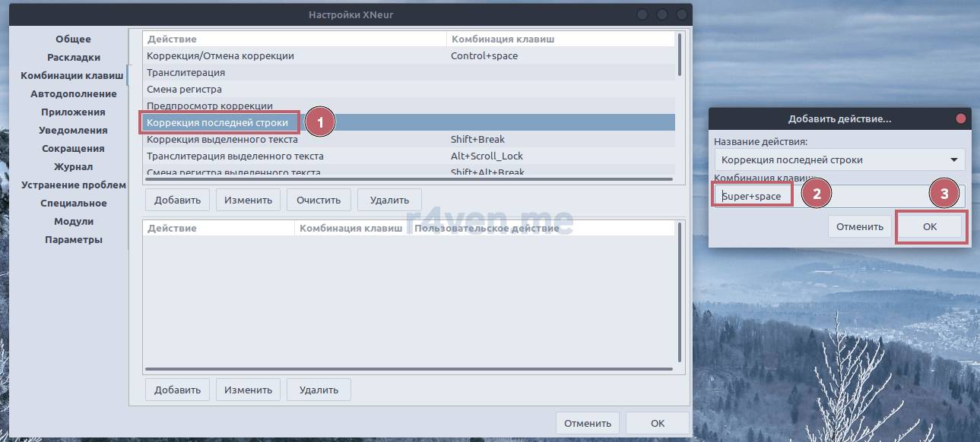Sort by the Комбинация клавиш column header

coord(502,39)
